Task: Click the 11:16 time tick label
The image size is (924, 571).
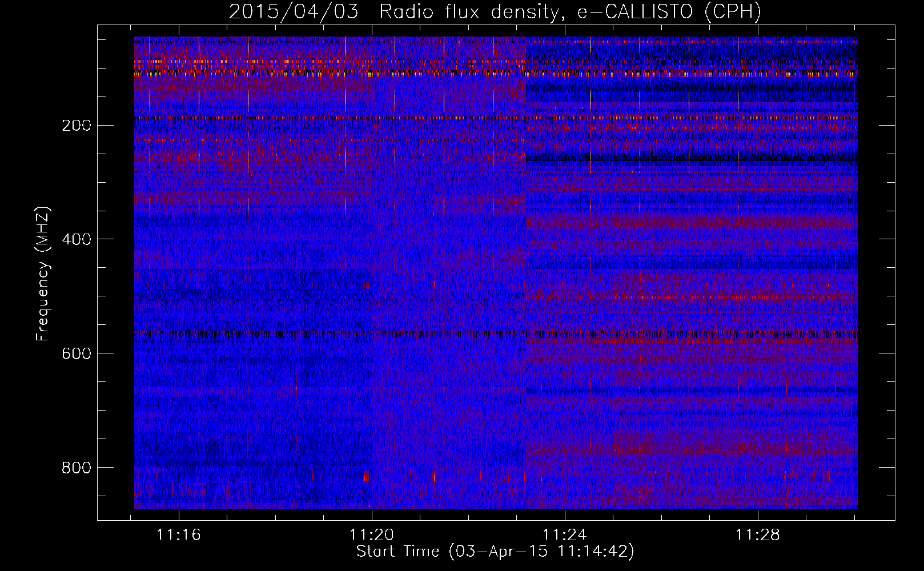Action: point(179,535)
